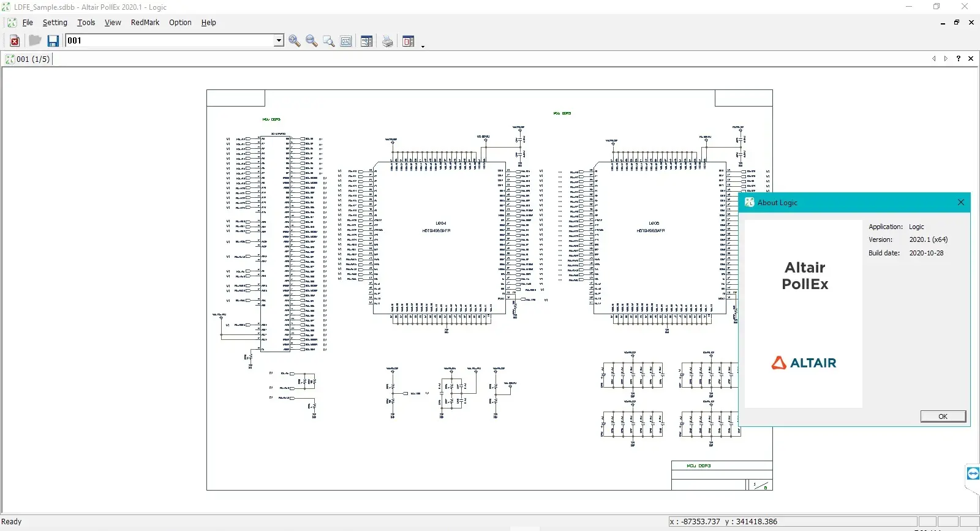Open the Setting menu

pos(55,23)
